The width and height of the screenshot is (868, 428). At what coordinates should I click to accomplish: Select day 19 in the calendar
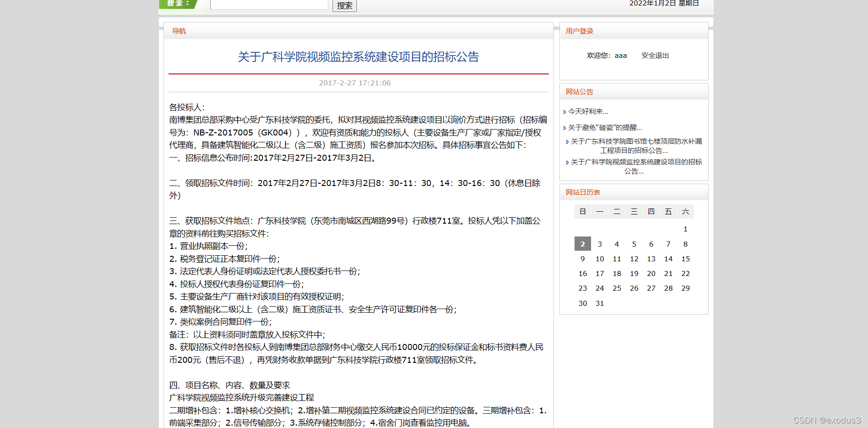coord(634,274)
